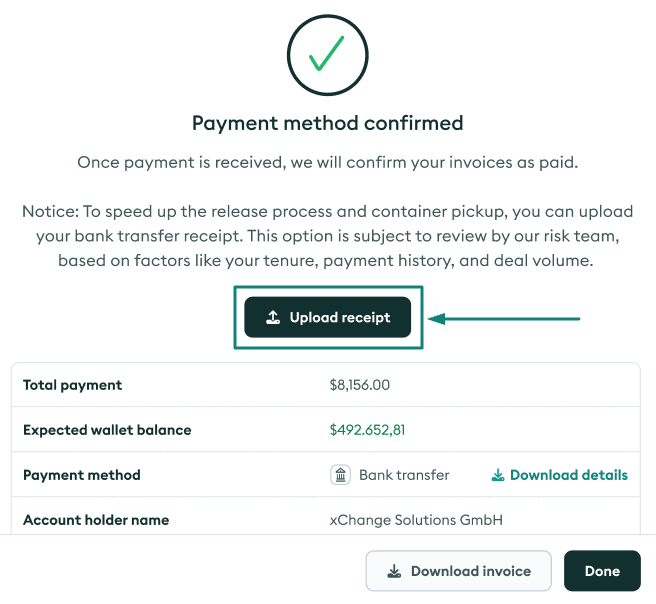Viewport: 656px width, 604px height.
Task: Open the Download details link
Action: (559, 475)
